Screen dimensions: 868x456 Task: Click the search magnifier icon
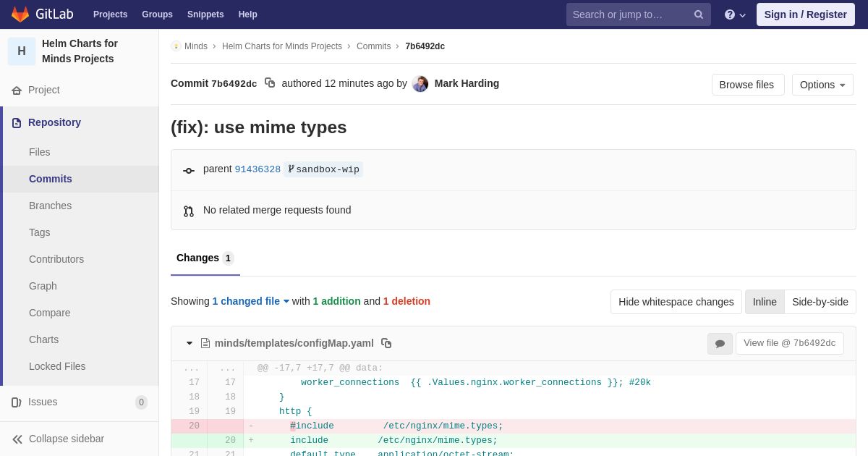(x=698, y=14)
